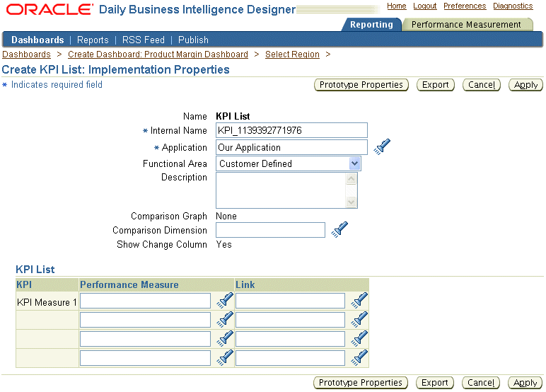This screenshot has height=392, width=546.
Task: Click third row Performance Measure flashlight
Action: [x=225, y=339]
